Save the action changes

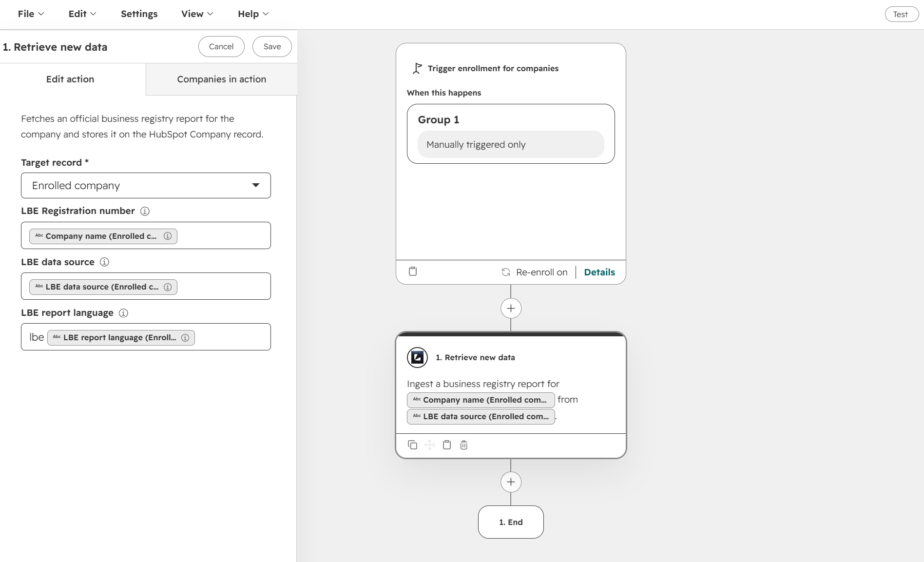point(272,46)
